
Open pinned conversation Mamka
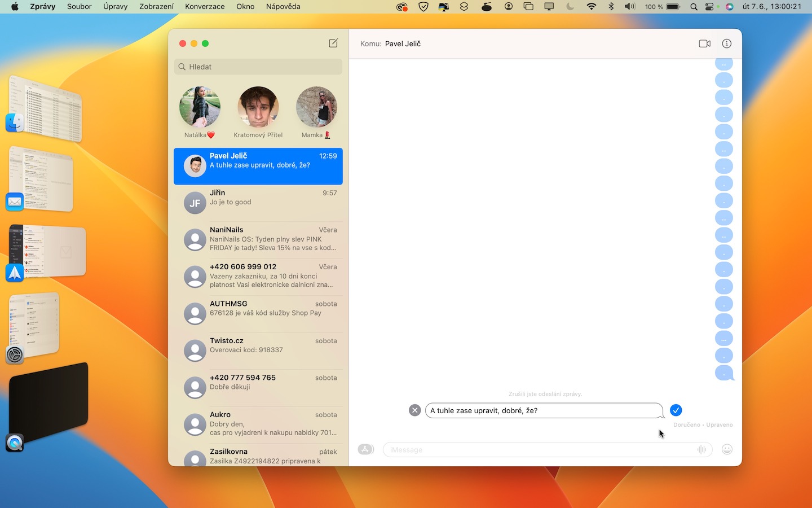point(316,112)
